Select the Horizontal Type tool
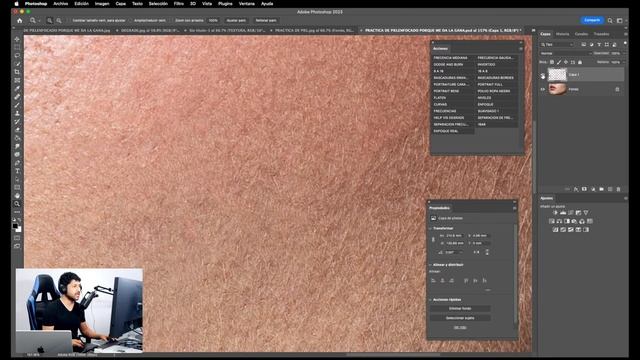The height and width of the screenshot is (360, 640). 17,171
